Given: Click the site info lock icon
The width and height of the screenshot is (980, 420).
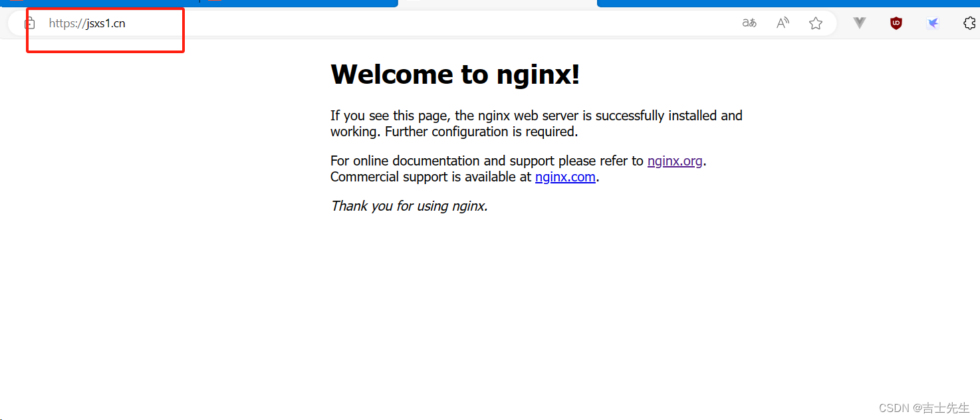Looking at the screenshot, I should (x=29, y=23).
